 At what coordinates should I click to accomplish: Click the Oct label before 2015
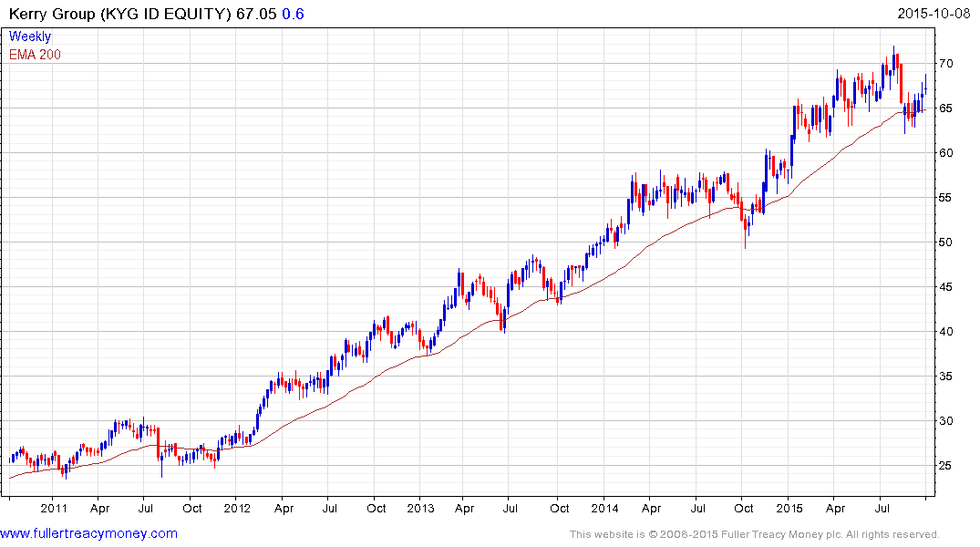(x=744, y=508)
